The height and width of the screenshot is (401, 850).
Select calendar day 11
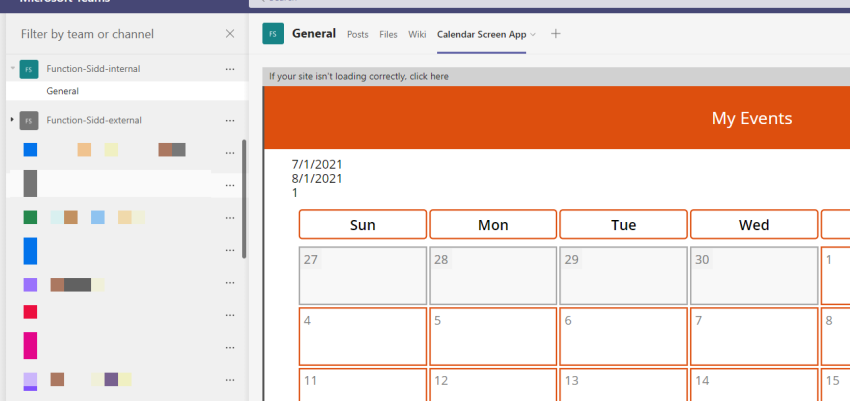363,384
